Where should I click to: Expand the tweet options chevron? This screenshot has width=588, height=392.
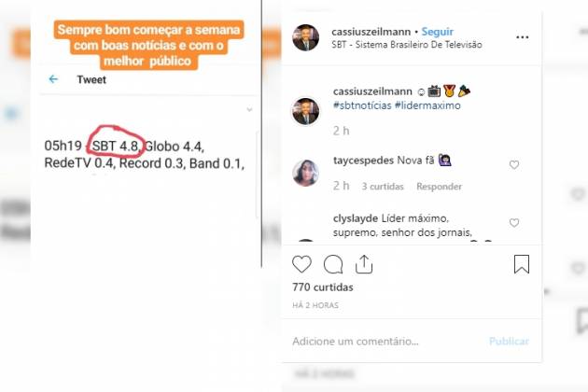249,109
